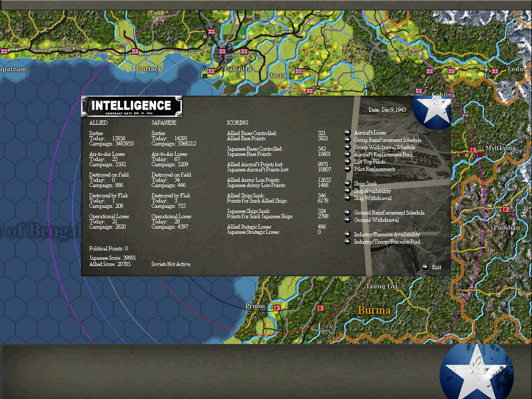Open Group Withdrawal Schedule
The image size is (532, 399).
point(384,147)
